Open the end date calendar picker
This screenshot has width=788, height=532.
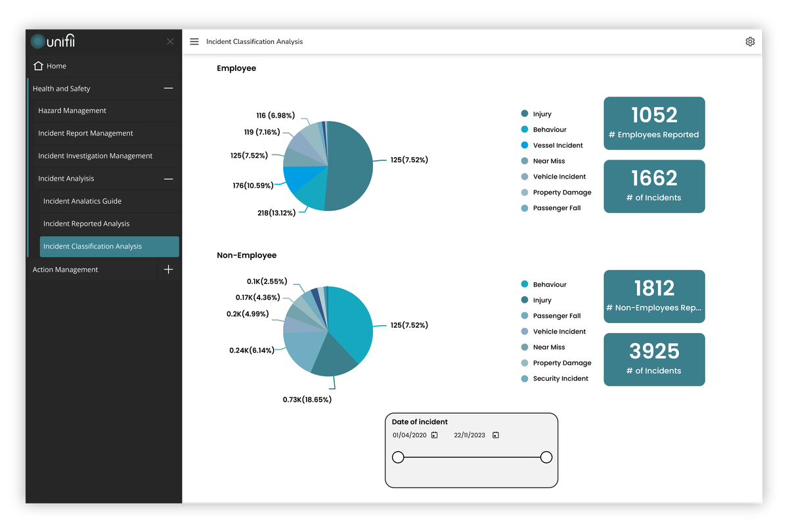click(x=495, y=435)
